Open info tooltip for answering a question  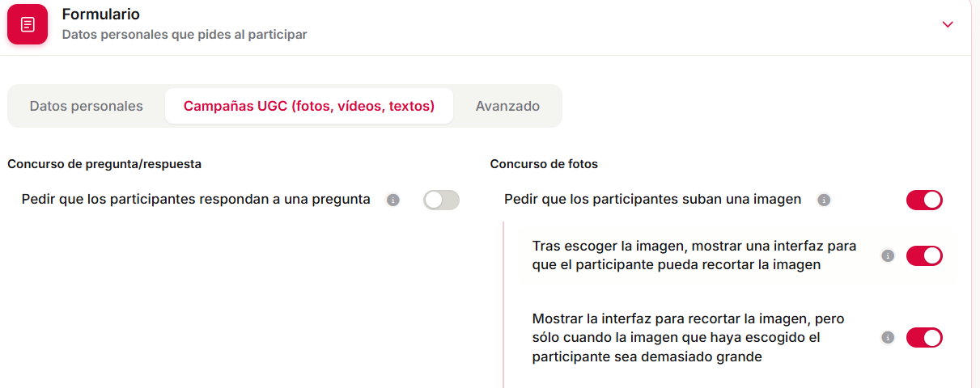393,200
